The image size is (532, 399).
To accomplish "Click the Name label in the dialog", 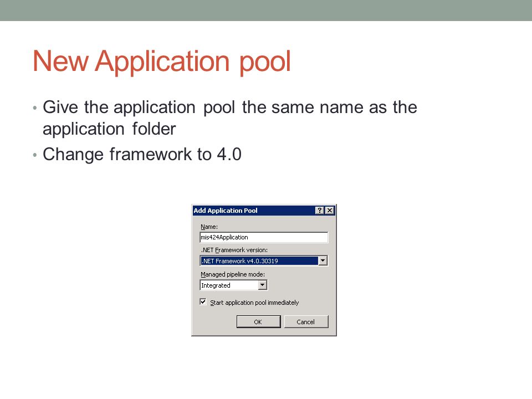I will tap(209, 227).
